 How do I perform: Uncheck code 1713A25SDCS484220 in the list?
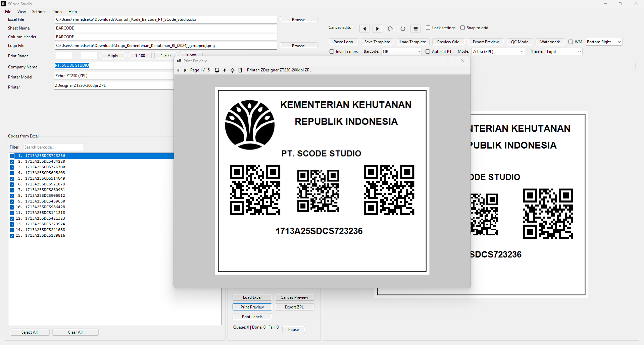click(x=12, y=162)
